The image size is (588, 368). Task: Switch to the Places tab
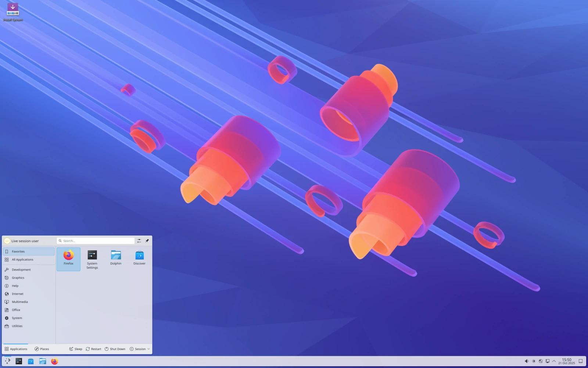pos(42,349)
